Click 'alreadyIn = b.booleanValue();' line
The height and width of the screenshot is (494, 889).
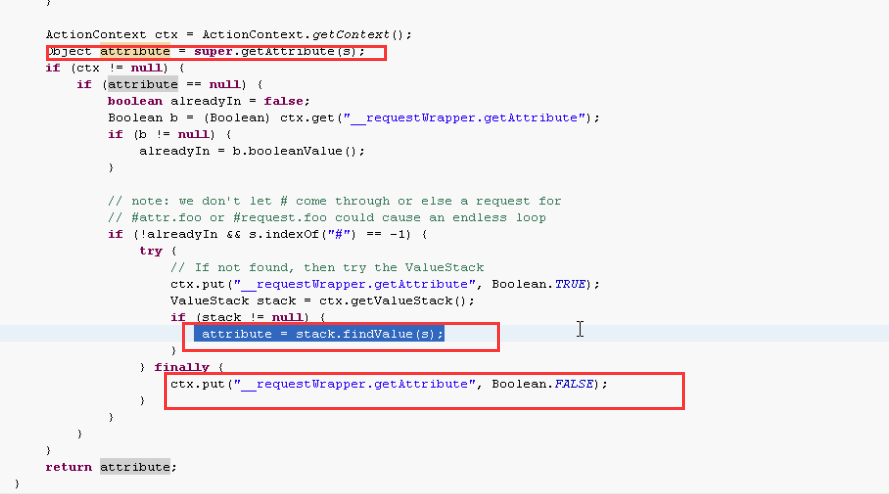(x=252, y=151)
